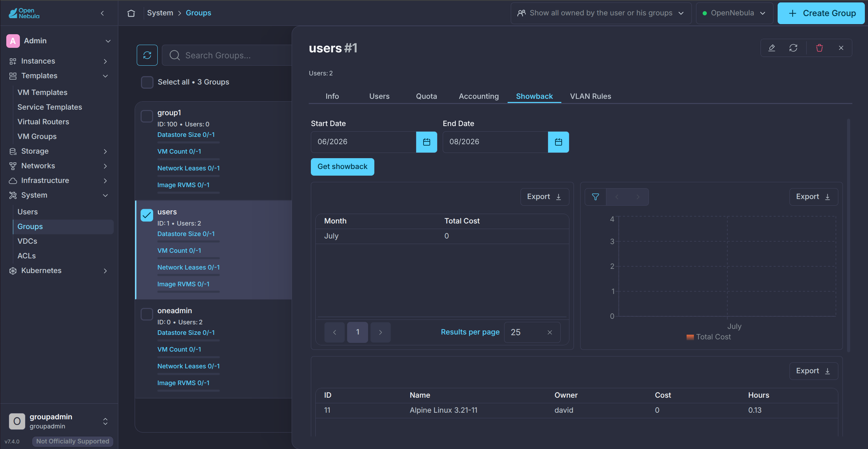Expand the Instances menu

pos(105,61)
